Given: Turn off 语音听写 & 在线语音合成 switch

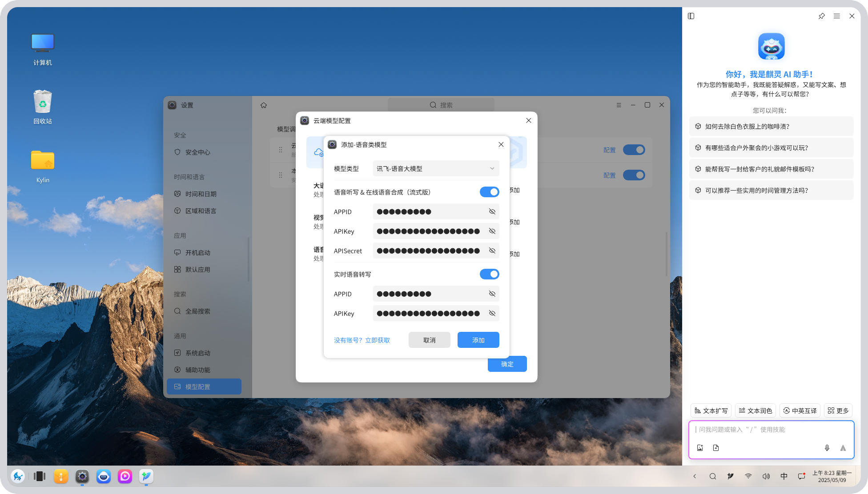Looking at the screenshot, I should [x=489, y=192].
